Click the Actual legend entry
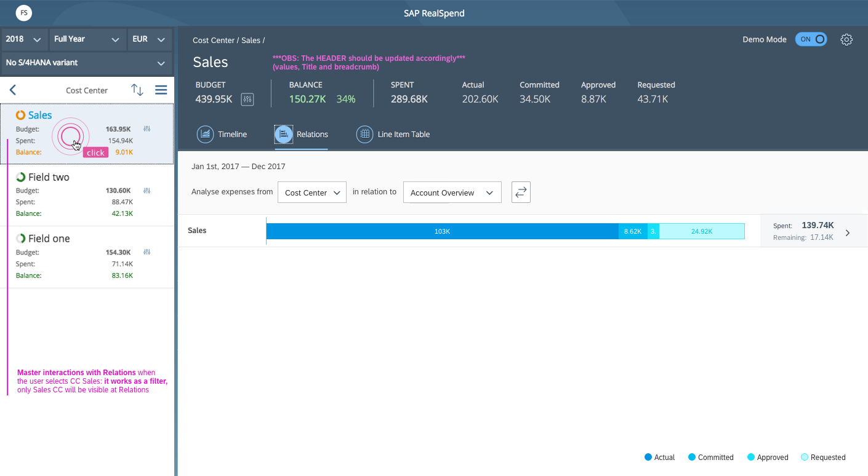 click(660, 458)
